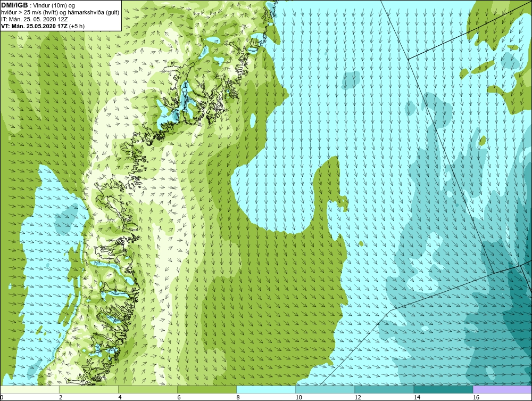The image size is (532, 401).
Task: Click the legend scale label '0'
Action: coord(2,397)
